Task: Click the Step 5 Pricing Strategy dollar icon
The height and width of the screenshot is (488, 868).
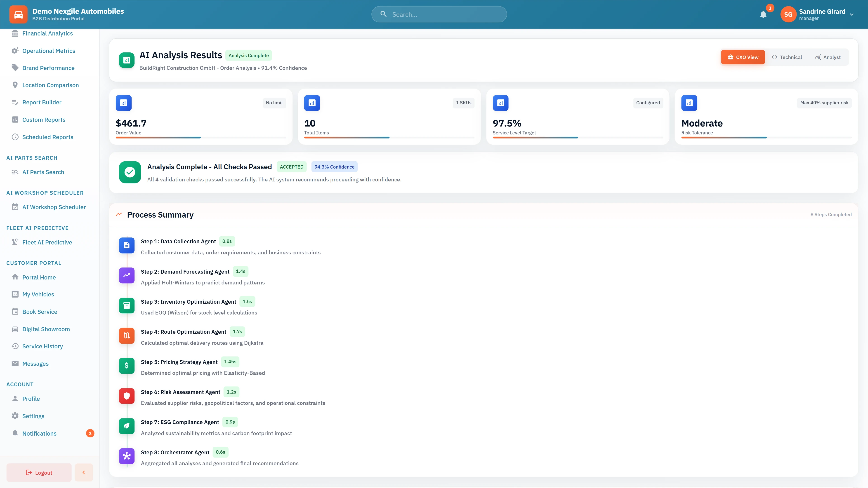Action: (126, 366)
